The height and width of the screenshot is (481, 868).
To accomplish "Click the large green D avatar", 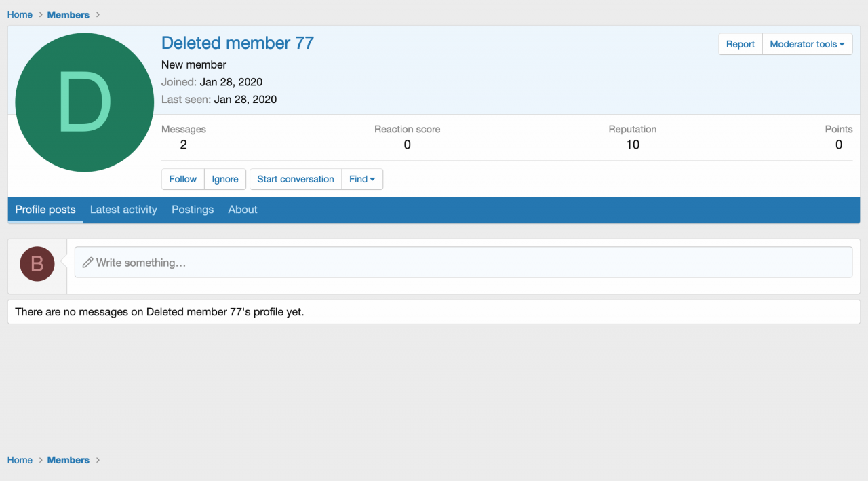I will (84, 102).
